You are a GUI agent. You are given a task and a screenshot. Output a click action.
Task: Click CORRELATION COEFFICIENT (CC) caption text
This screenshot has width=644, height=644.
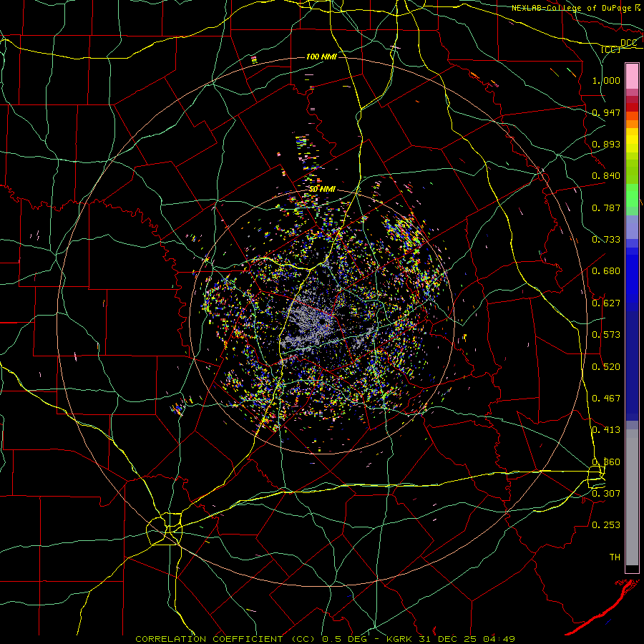click(x=225, y=639)
